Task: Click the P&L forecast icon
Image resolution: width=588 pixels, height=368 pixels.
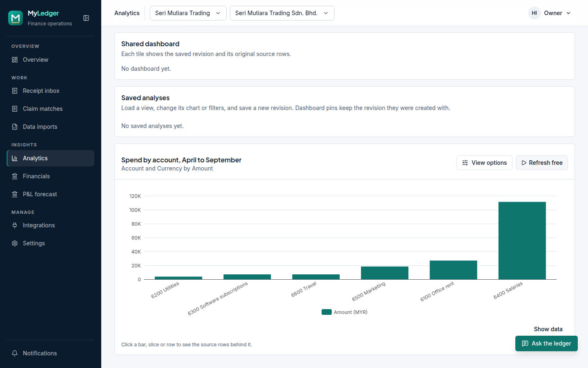Action: [15, 194]
